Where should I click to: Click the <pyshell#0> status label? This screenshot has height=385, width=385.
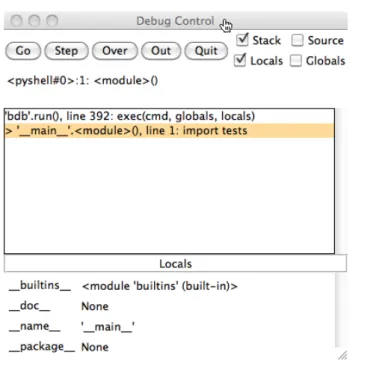click(x=83, y=81)
